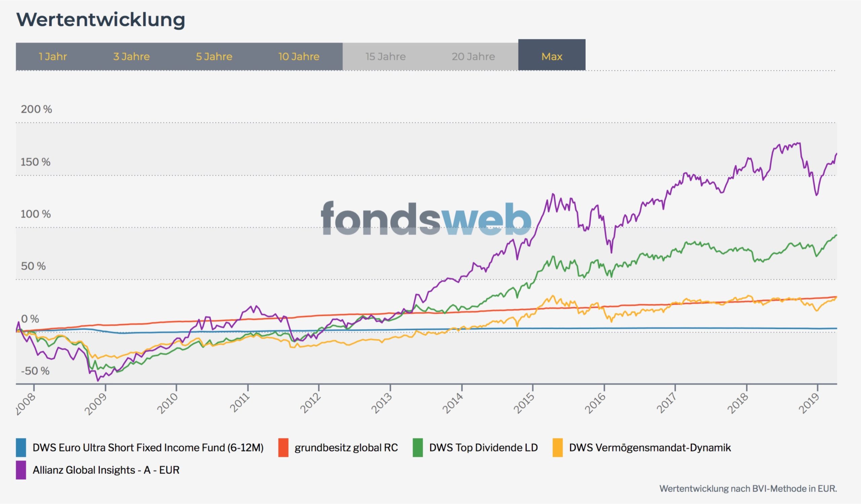861x504 pixels.
Task: Click the yellow Vermögensmandat-Dynamik legend swatch
Action: pyautogui.click(x=557, y=448)
